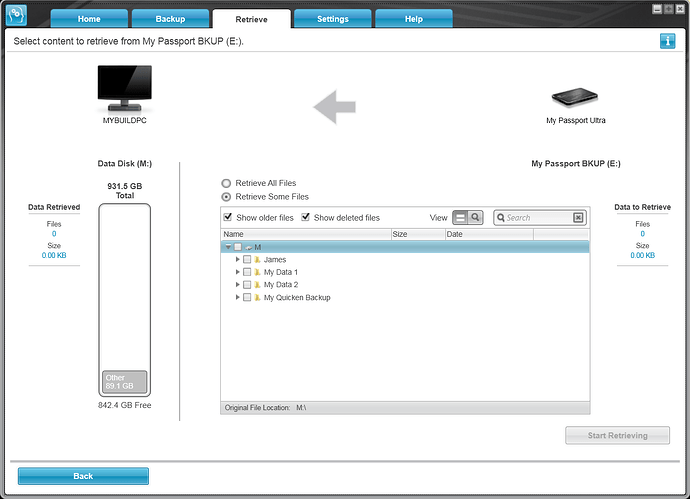Check the James folder checkbox

247,260
